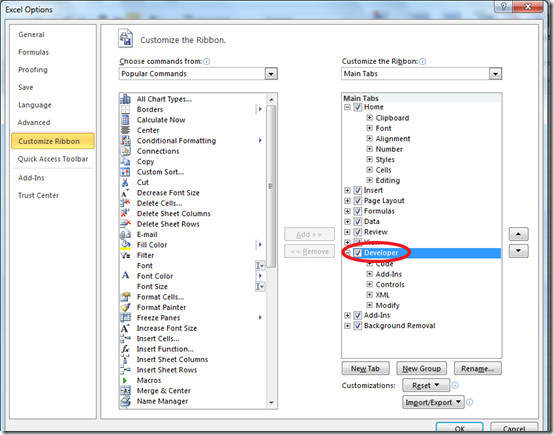Expand the Alignment group

click(369, 139)
